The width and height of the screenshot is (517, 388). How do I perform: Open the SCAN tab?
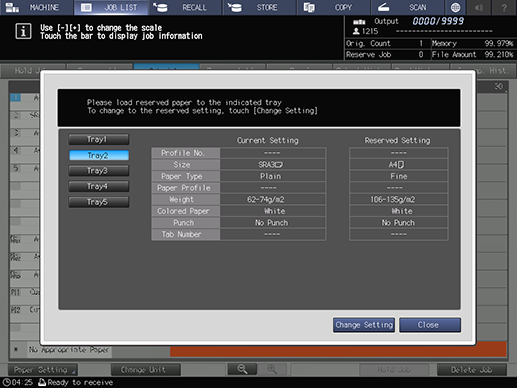pos(408,7)
